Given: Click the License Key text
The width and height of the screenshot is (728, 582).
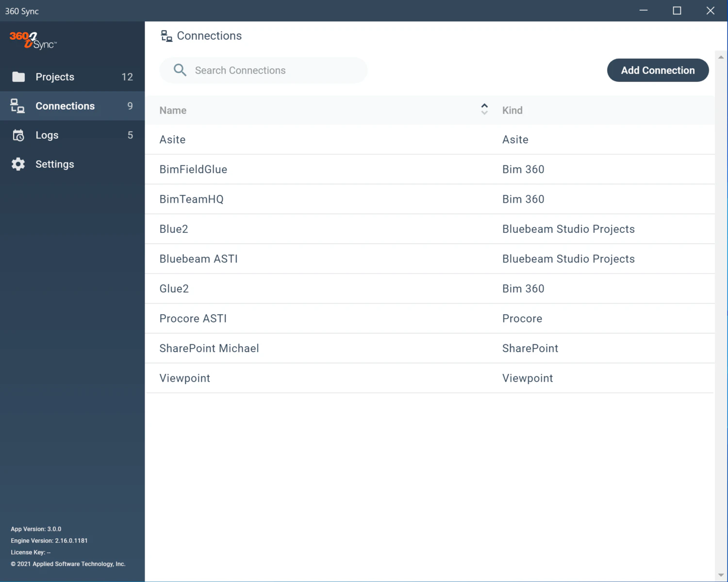Looking at the screenshot, I should pos(31,552).
